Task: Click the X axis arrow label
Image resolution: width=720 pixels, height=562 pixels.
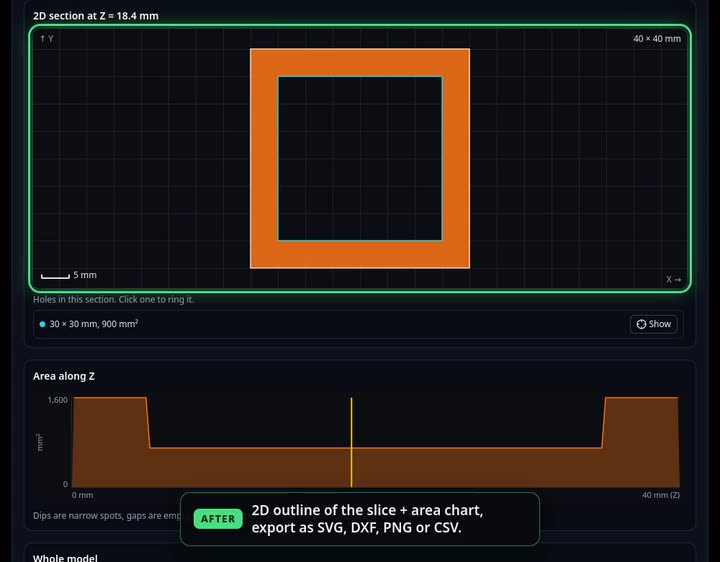Action: 674,279
